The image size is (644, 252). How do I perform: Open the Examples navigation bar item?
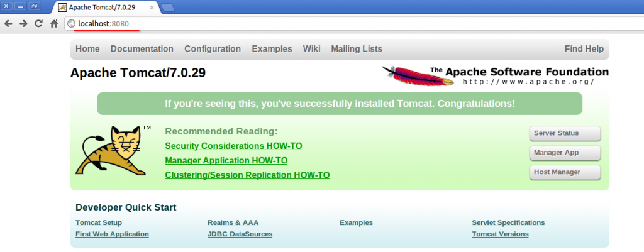click(272, 49)
